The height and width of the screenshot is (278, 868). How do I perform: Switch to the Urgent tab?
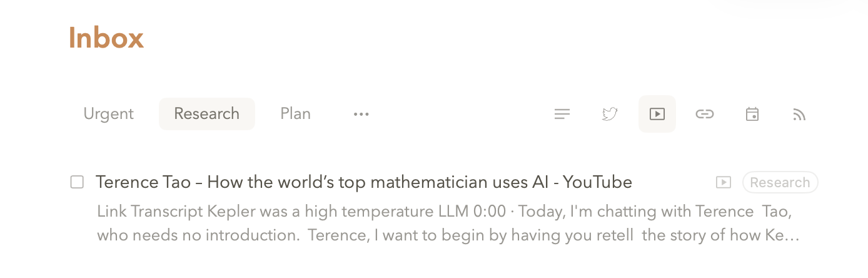click(109, 114)
